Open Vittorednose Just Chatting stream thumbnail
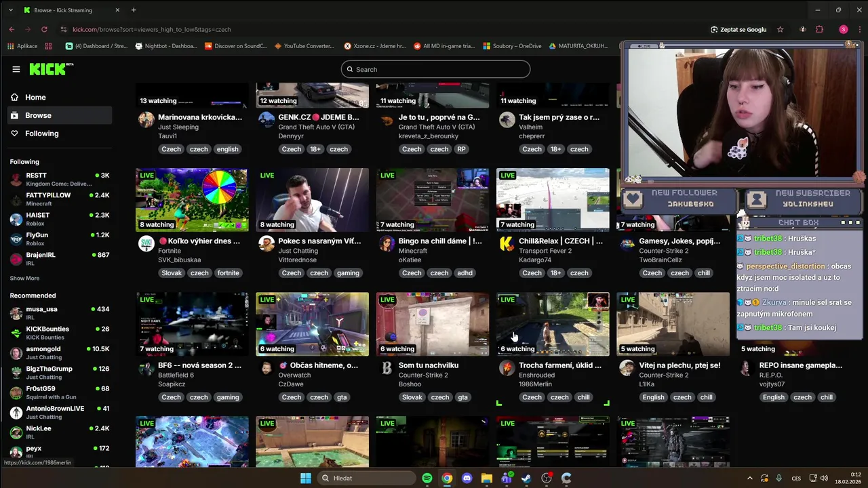This screenshot has height=488, width=868. (x=312, y=200)
